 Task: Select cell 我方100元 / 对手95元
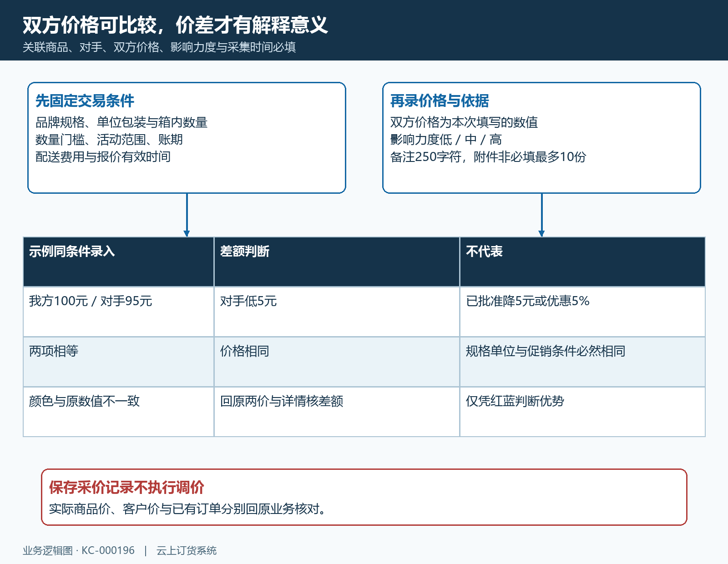point(118,312)
